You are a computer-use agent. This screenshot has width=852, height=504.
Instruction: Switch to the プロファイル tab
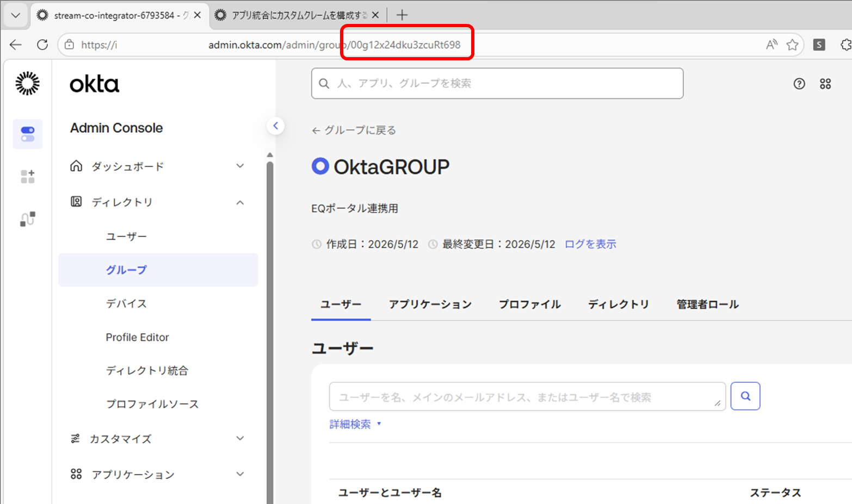point(529,304)
